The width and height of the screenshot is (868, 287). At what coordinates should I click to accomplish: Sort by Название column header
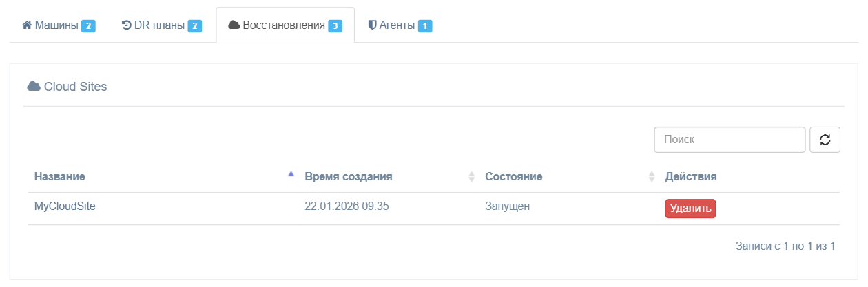coord(60,176)
